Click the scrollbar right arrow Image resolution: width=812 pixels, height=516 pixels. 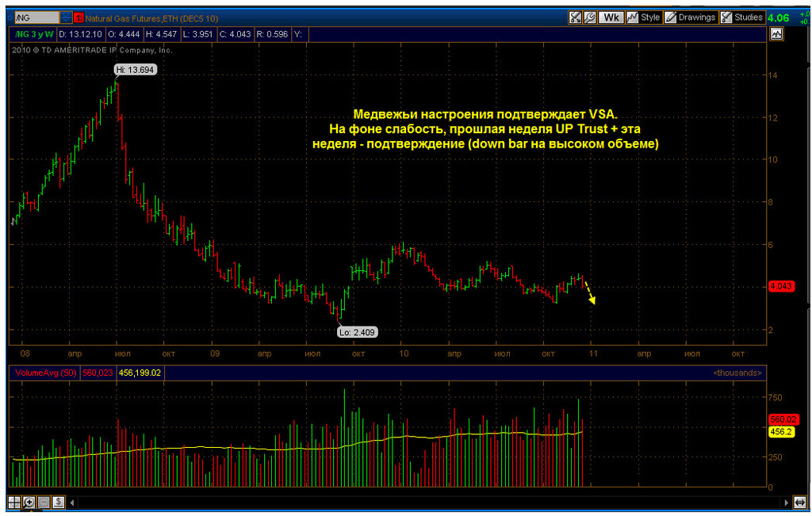(x=786, y=502)
